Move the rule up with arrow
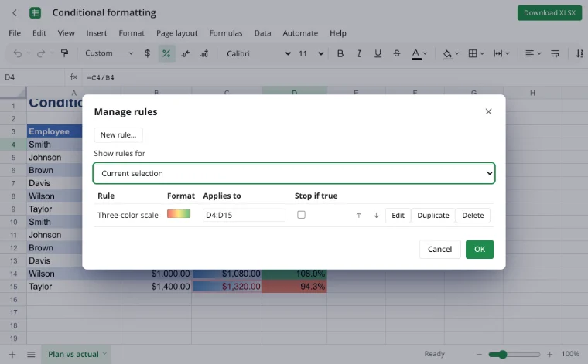 point(359,216)
